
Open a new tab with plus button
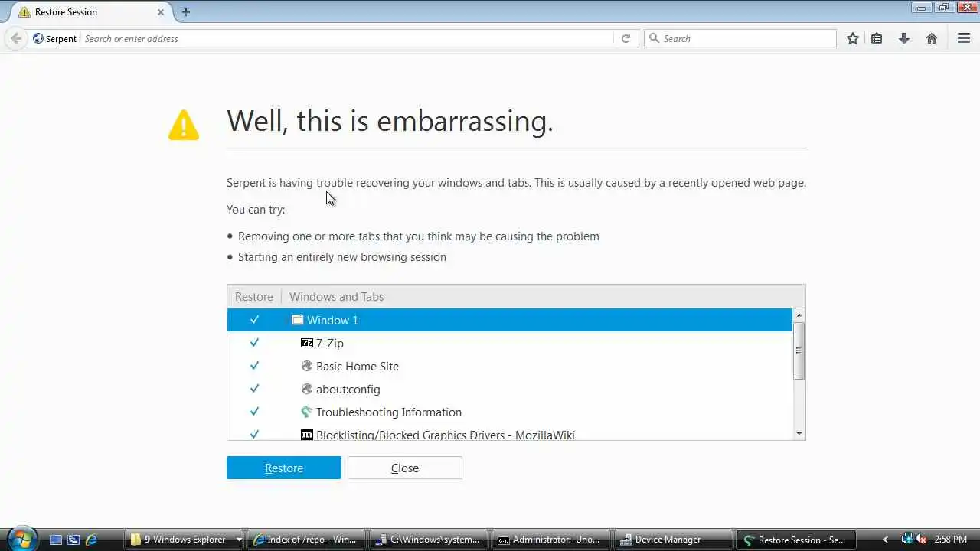click(186, 12)
